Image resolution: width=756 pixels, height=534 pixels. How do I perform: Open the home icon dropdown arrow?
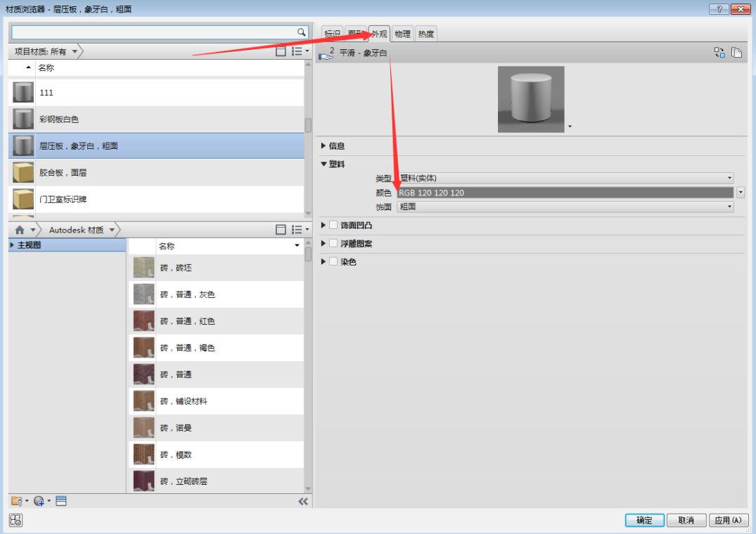point(33,230)
